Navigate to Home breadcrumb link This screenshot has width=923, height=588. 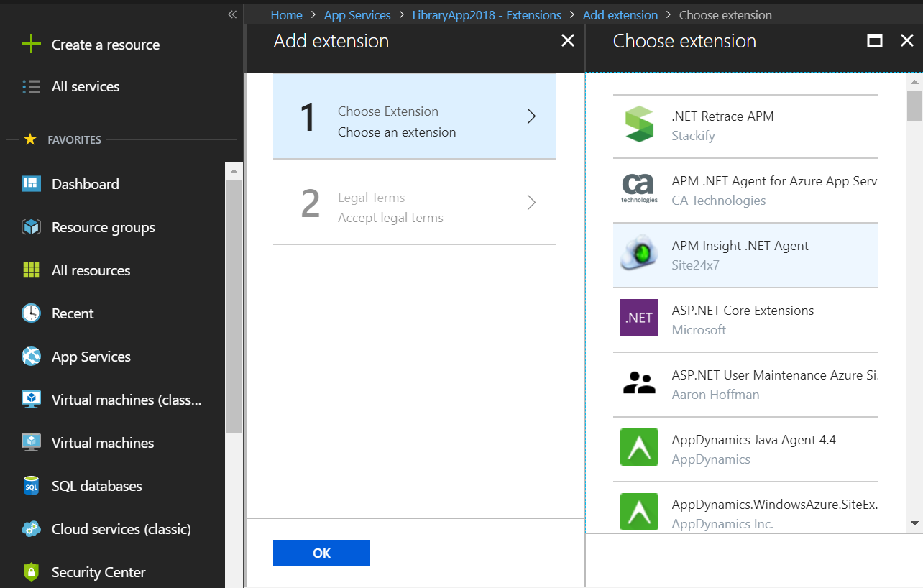[x=286, y=15]
